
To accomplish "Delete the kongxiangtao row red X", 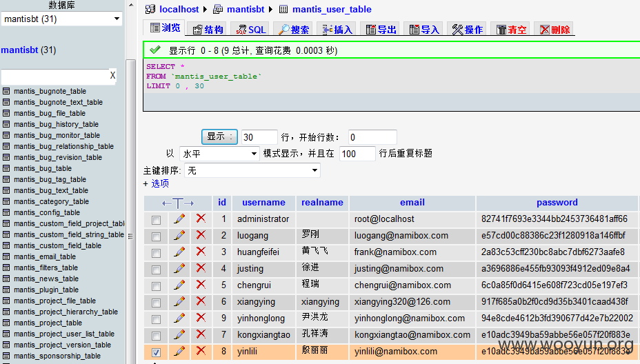I will (201, 334).
